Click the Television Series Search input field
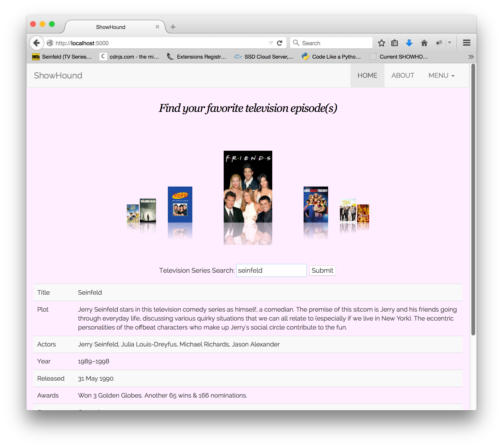Screen dimensions: 503x448 pyautogui.click(x=271, y=270)
